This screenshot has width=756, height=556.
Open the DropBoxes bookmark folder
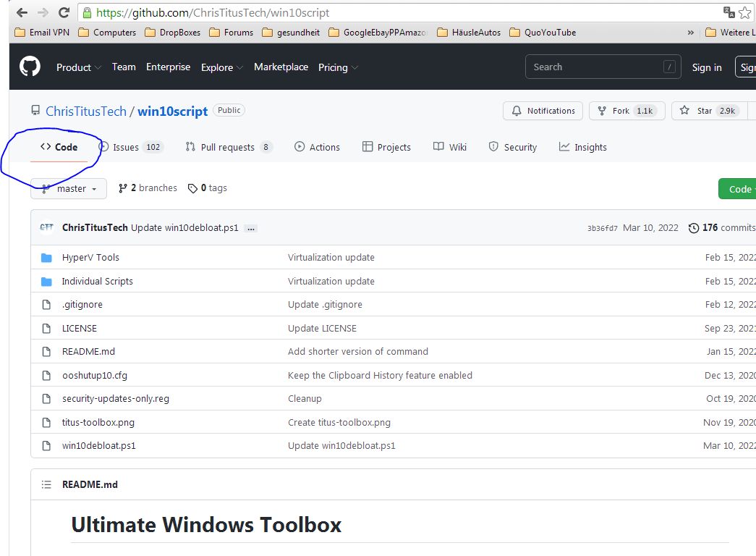click(173, 33)
